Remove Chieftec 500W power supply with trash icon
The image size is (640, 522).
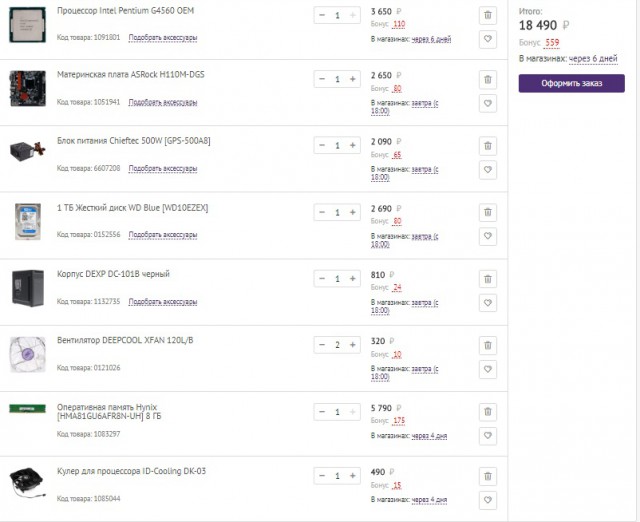click(x=488, y=146)
